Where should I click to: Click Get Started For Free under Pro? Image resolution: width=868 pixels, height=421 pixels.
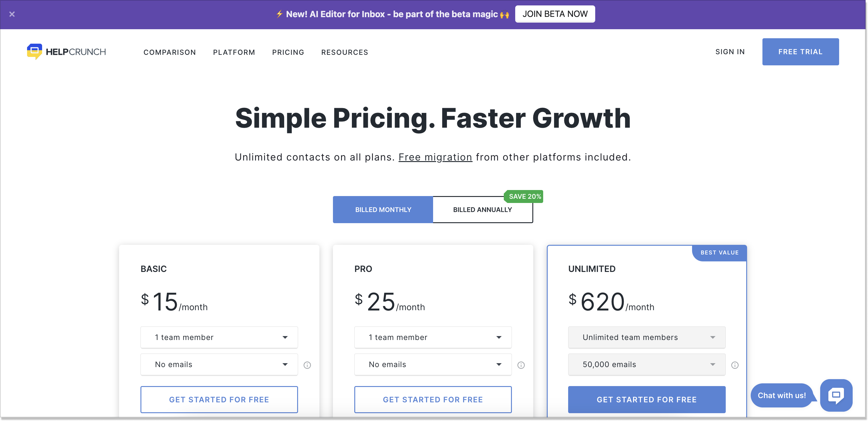click(x=433, y=399)
